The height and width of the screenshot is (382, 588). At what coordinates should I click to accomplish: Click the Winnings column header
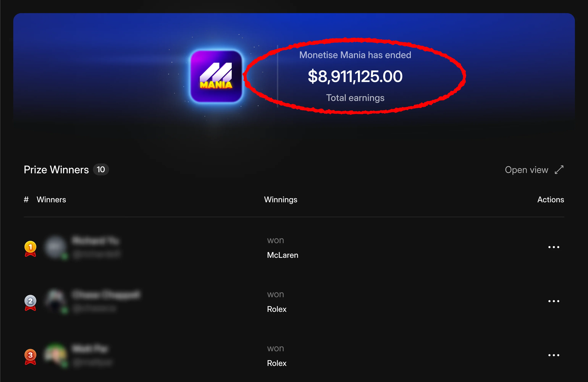pyautogui.click(x=281, y=200)
